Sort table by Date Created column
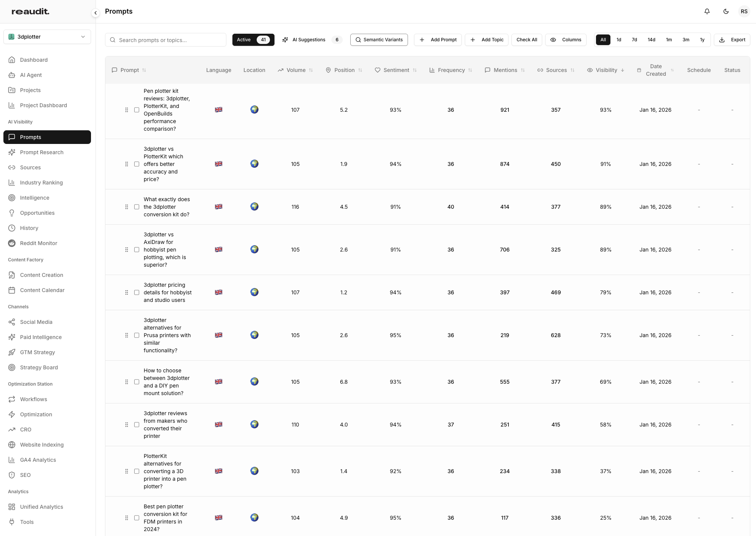756x536 pixels. pyautogui.click(x=656, y=70)
